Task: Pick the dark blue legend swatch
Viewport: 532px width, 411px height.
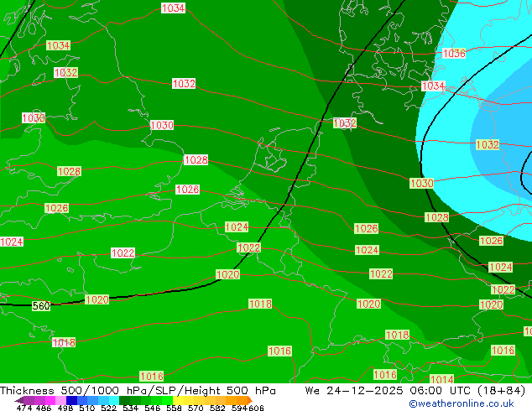Action: (x=72, y=400)
